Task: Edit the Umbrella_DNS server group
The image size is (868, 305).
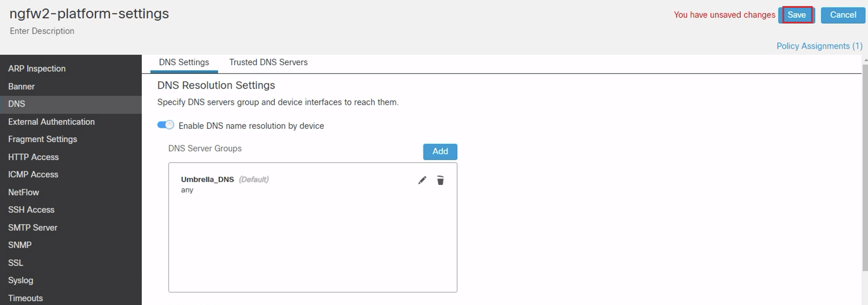Action: point(422,180)
